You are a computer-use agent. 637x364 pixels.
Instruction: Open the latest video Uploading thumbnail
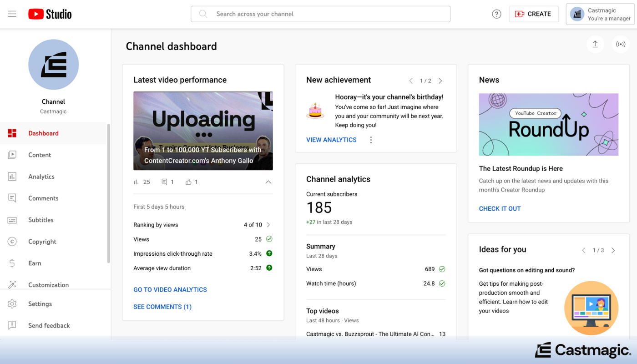click(x=203, y=131)
